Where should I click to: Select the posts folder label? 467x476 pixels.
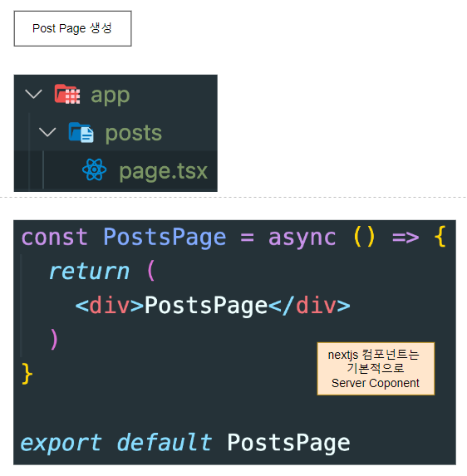point(134,134)
